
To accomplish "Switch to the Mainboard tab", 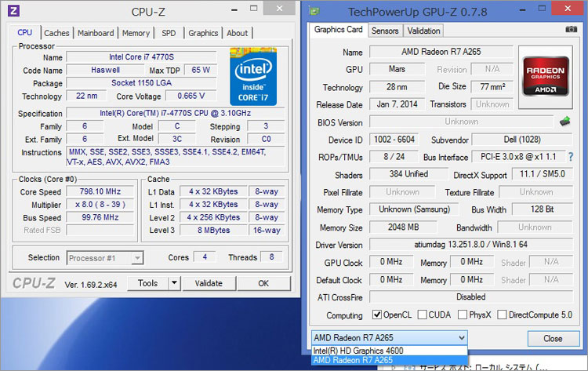I will [x=96, y=33].
